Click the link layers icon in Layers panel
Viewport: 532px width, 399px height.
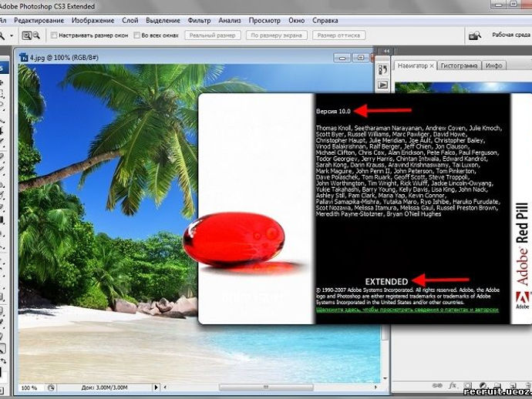pyautogui.click(x=437, y=386)
